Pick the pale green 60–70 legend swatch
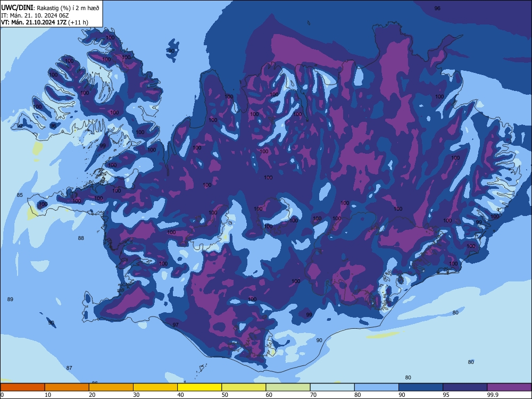The width and height of the screenshot is (532, 399). click(x=288, y=387)
